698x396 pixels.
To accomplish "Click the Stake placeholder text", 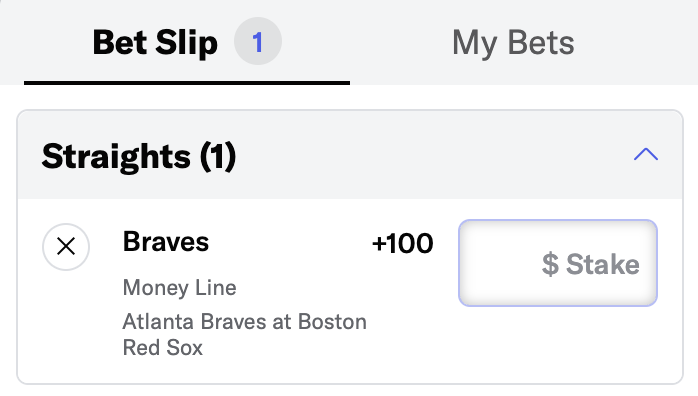I will point(603,264).
